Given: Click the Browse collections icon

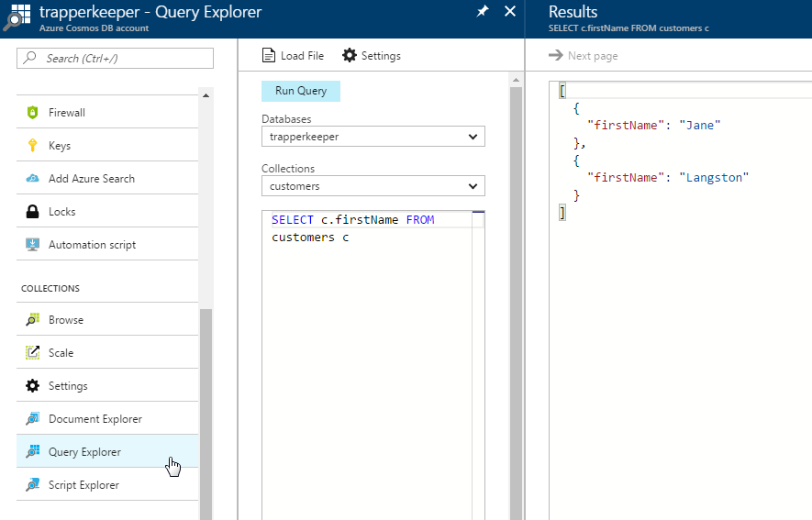Looking at the screenshot, I should [32, 320].
